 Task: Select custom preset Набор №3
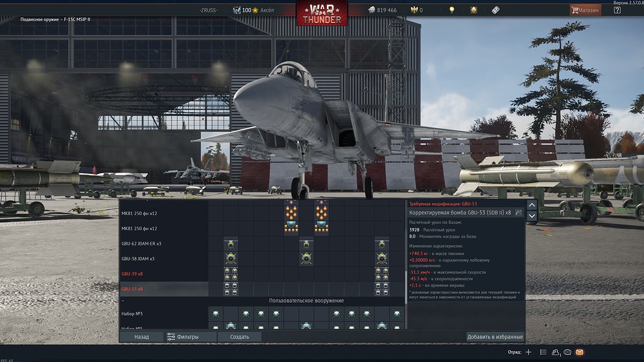(164, 314)
